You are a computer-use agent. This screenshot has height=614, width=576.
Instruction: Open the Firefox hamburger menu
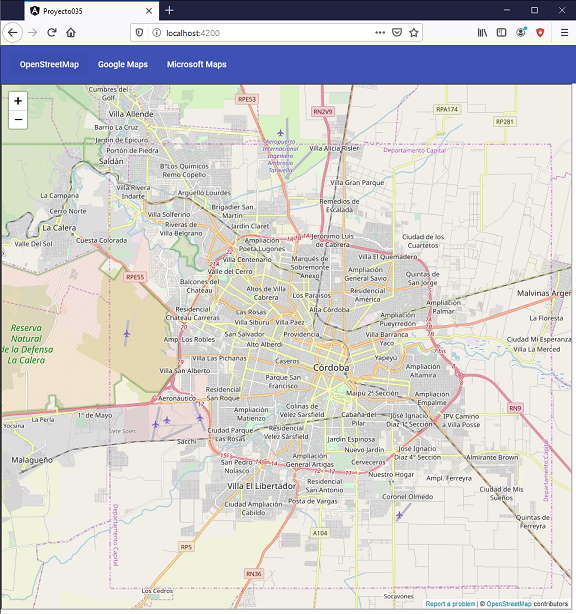point(564,33)
